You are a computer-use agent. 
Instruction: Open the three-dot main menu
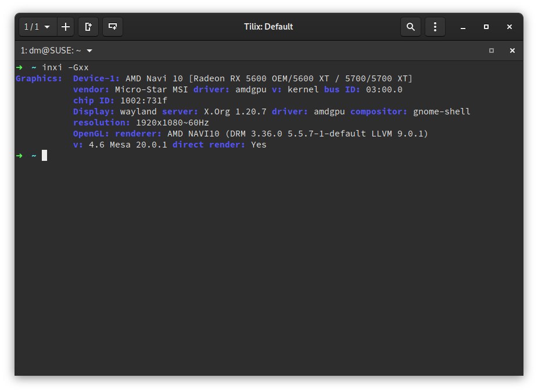coord(435,27)
